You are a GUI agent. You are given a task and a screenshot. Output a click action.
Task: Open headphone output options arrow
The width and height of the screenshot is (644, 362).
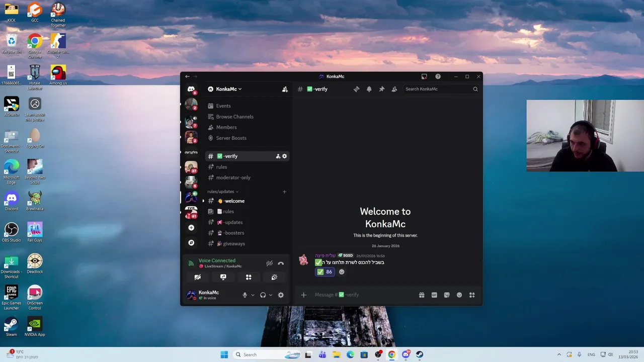(x=271, y=295)
